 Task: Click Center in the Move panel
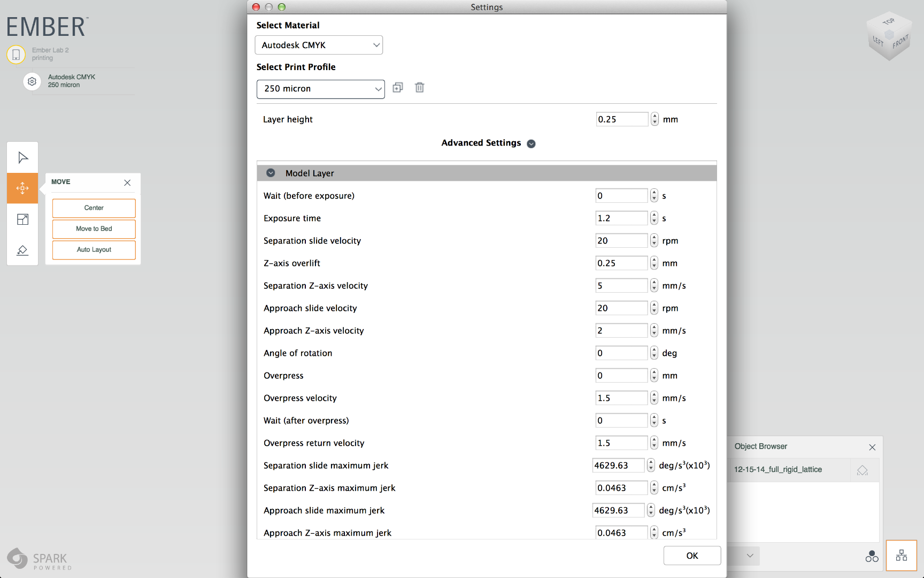coord(94,208)
